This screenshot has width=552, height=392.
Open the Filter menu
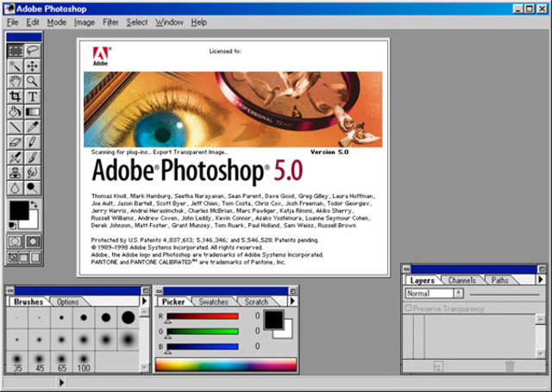(110, 22)
